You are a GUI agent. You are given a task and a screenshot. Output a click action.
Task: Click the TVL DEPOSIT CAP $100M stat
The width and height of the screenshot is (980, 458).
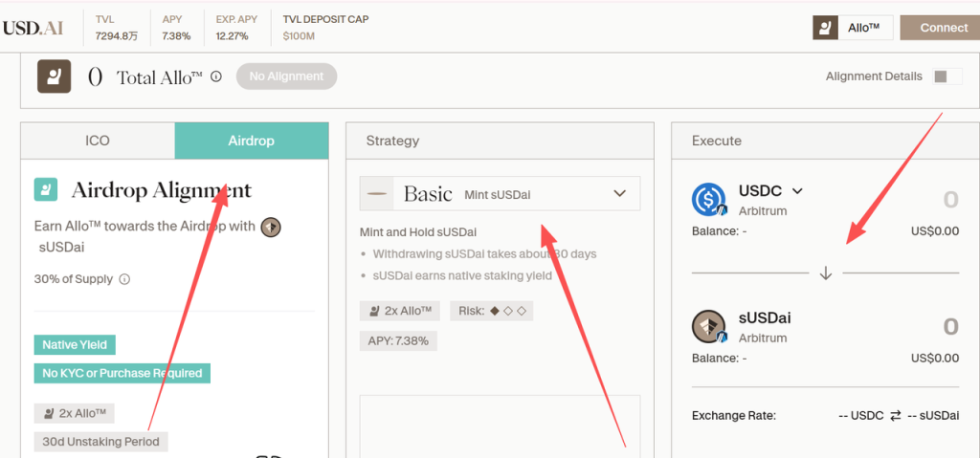coord(325,28)
